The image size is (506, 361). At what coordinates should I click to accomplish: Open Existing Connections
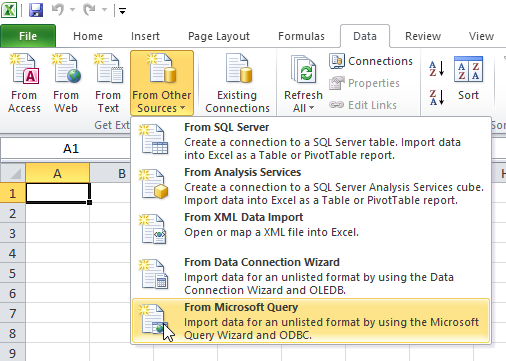tap(237, 83)
